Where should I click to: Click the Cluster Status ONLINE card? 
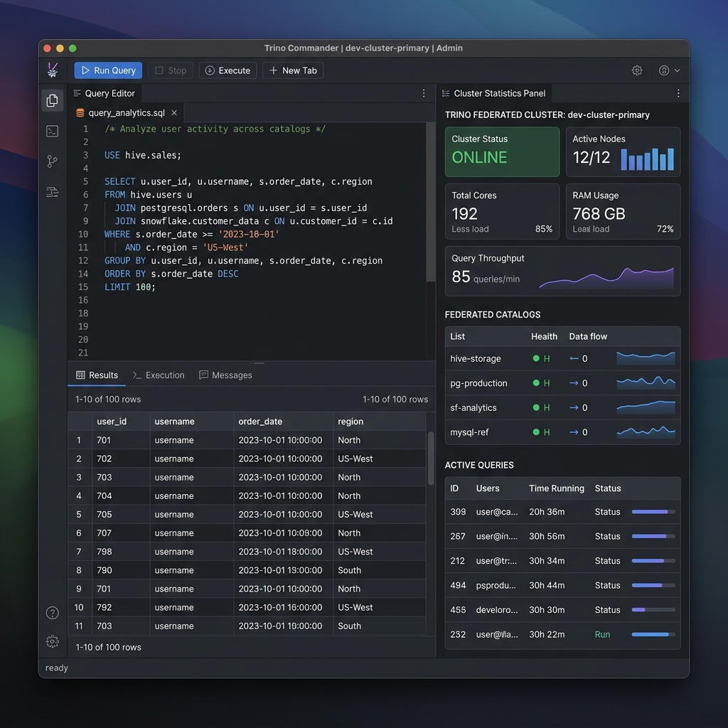pyautogui.click(x=503, y=152)
